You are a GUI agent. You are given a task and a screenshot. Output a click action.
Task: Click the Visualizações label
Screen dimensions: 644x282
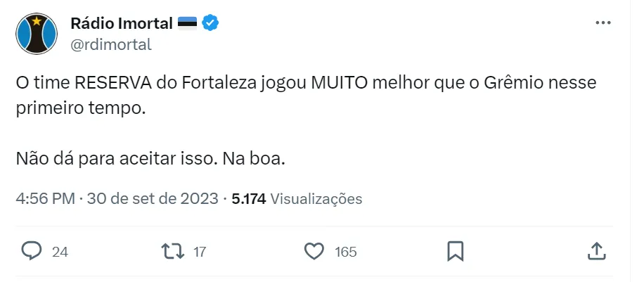tap(316, 198)
